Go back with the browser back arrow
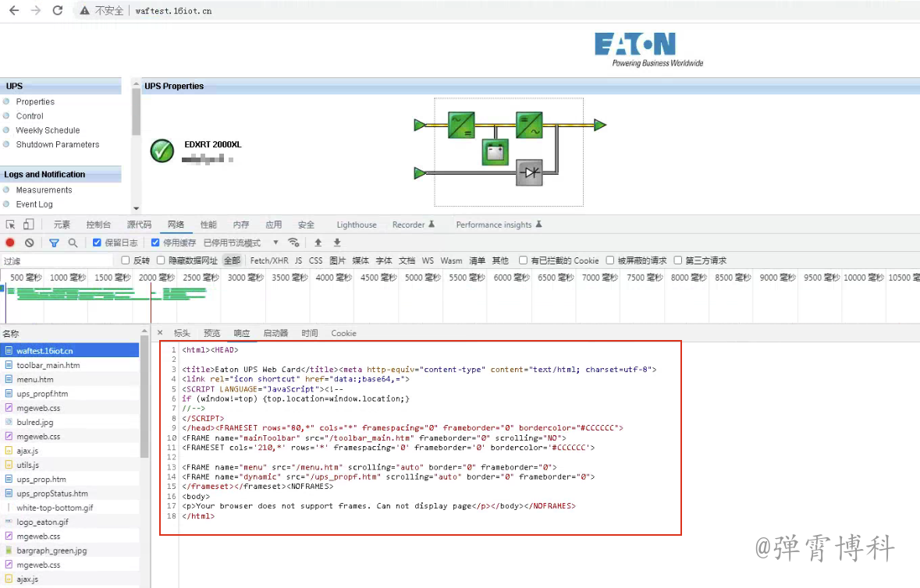Viewport: 920px width, 588px height. (x=14, y=11)
